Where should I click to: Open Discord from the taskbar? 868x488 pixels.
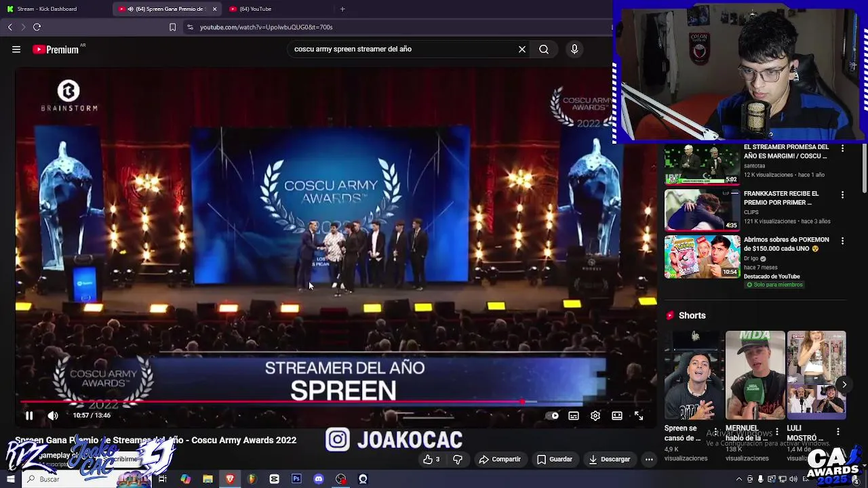click(319, 479)
